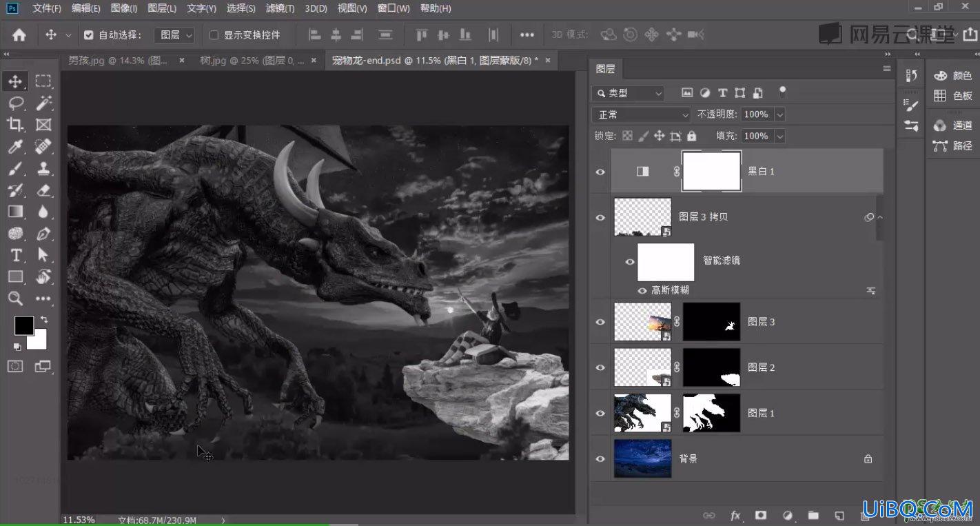Viewport: 980px width, 526px height.
Task: Select the Hand tool
Action: pyautogui.click(x=43, y=276)
